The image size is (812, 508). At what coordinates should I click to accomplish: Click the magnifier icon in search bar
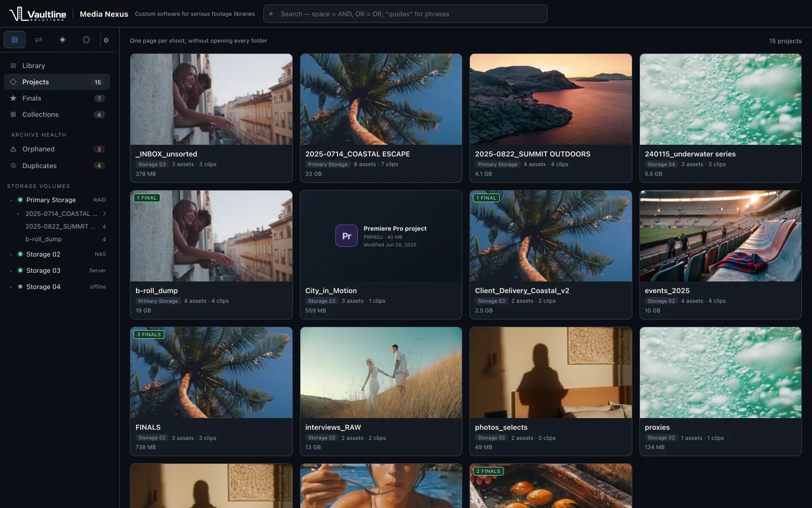[x=271, y=14]
